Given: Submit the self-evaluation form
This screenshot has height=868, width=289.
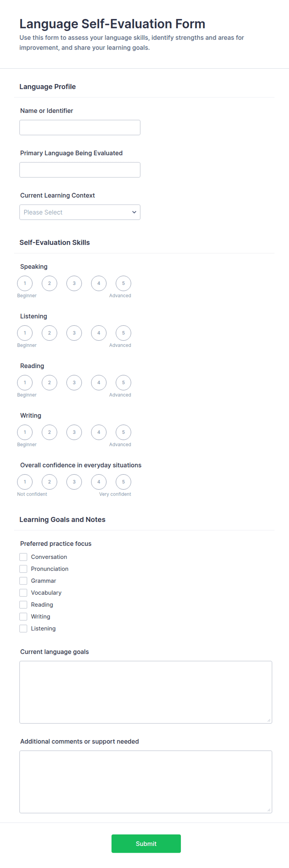Looking at the screenshot, I should tap(146, 843).
